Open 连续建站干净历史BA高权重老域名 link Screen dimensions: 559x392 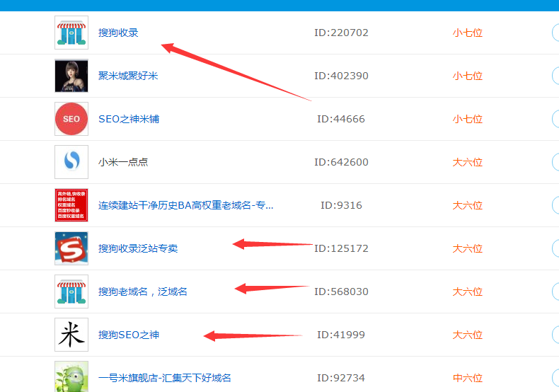[185, 205]
